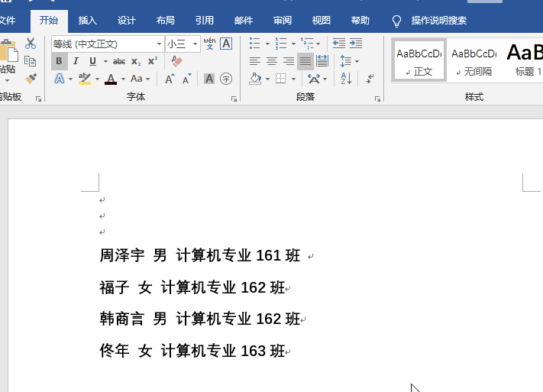Open the 审阅 tab

[283, 21]
